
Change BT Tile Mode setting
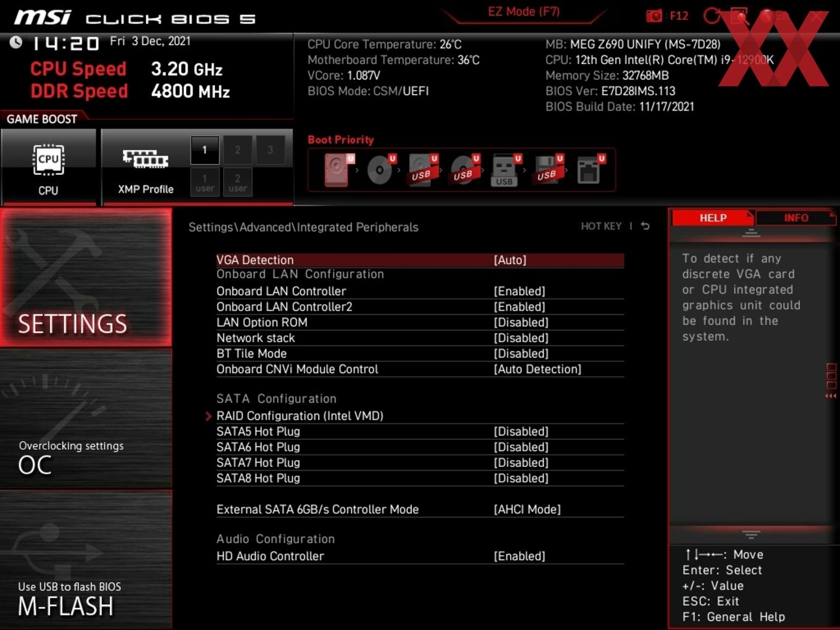point(420,353)
